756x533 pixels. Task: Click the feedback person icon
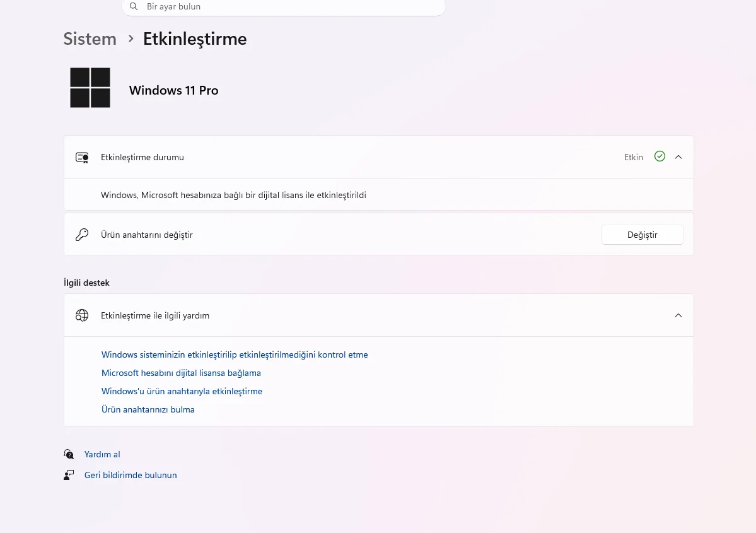[69, 475]
